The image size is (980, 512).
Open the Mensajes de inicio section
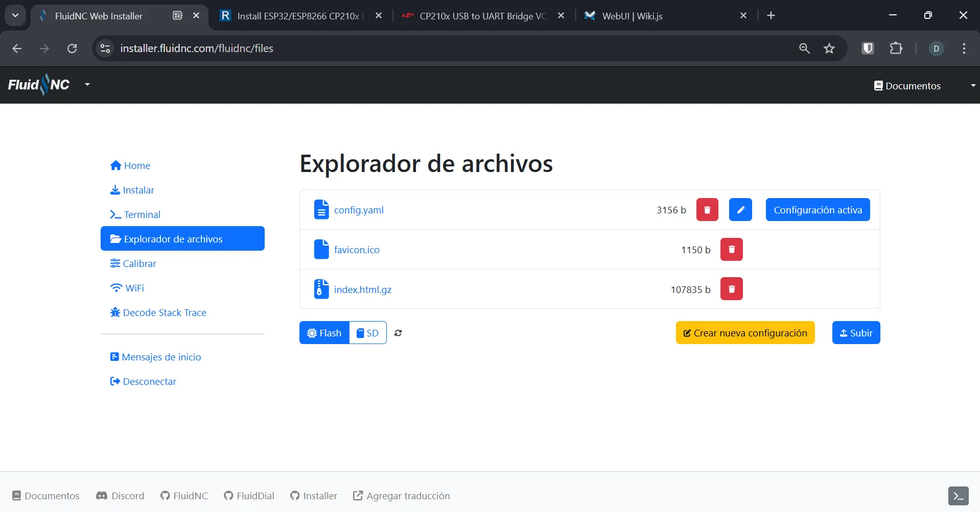click(x=161, y=356)
